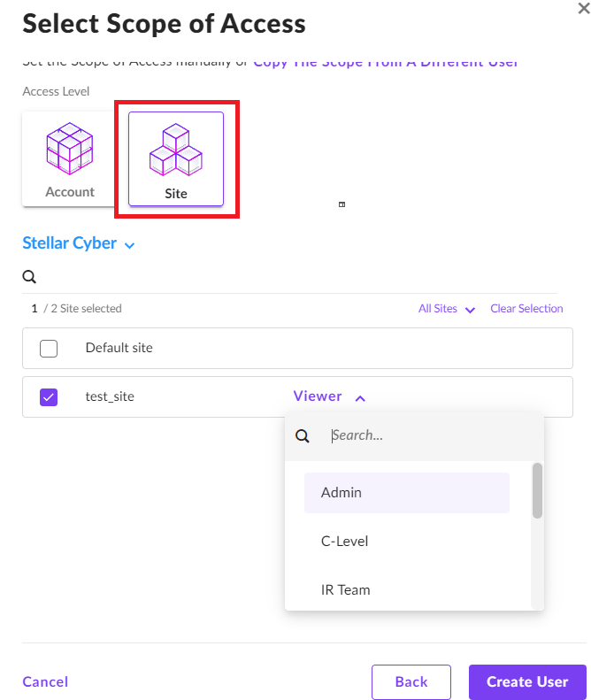
Task: Expand the Stellar Cyber account dropdown
Action: point(78,243)
